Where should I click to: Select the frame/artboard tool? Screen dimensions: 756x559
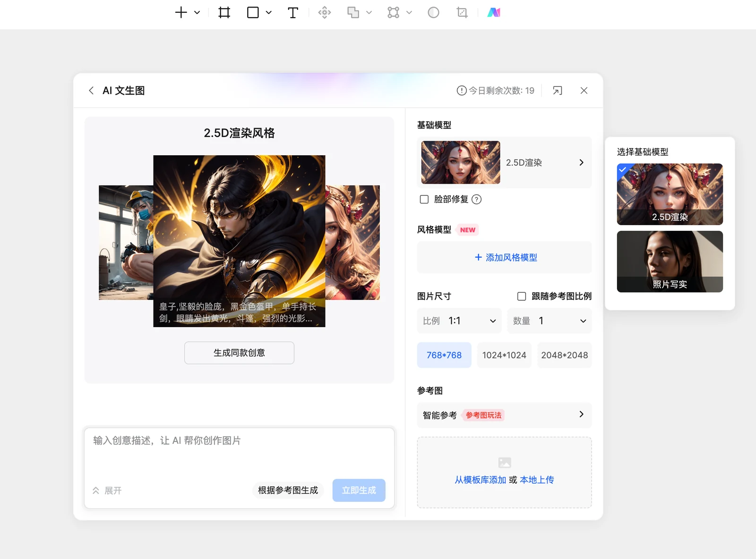(x=224, y=12)
